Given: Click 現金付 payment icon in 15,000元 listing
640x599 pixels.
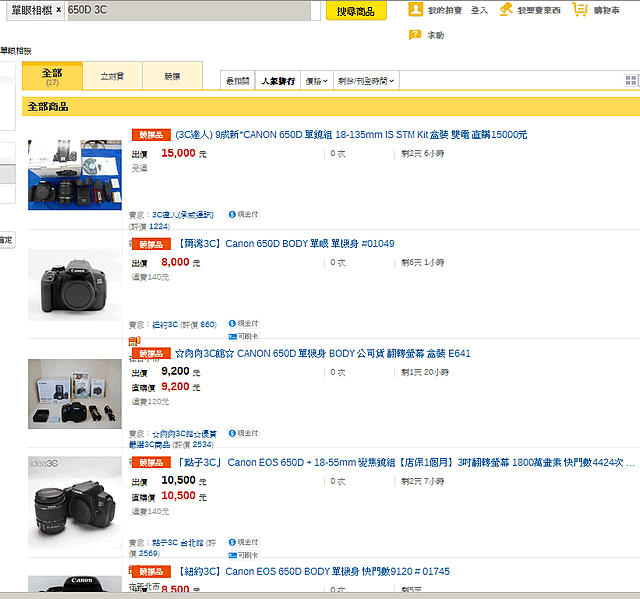Looking at the screenshot, I should coord(244,214).
